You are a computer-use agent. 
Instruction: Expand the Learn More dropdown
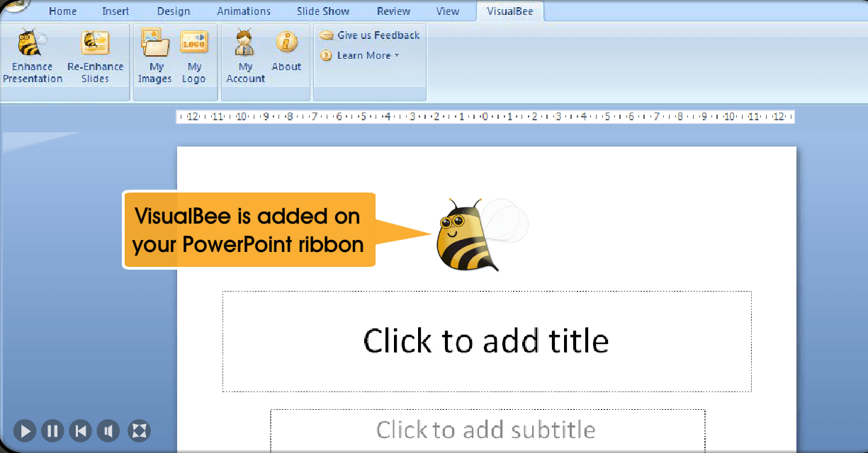[x=361, y=55]
